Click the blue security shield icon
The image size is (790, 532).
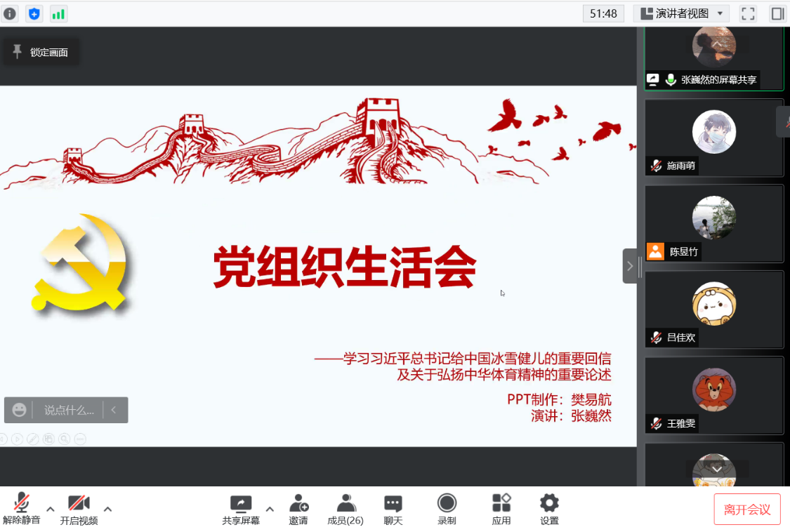[x=34, y=13]
